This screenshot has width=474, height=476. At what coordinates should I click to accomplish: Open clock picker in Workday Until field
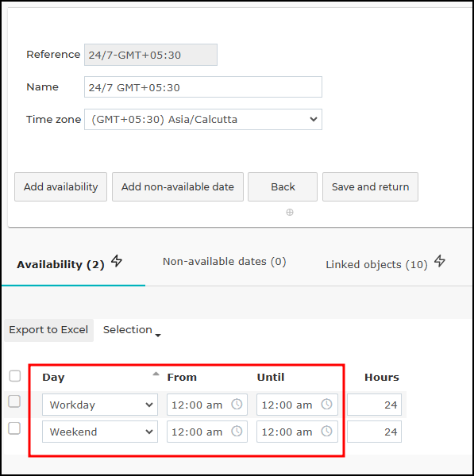click(327, 405)
